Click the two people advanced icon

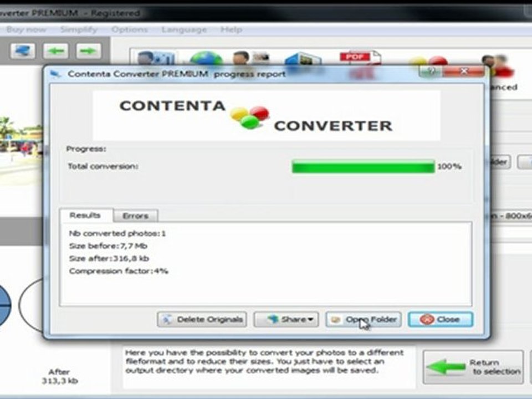(x=498, y=66)
